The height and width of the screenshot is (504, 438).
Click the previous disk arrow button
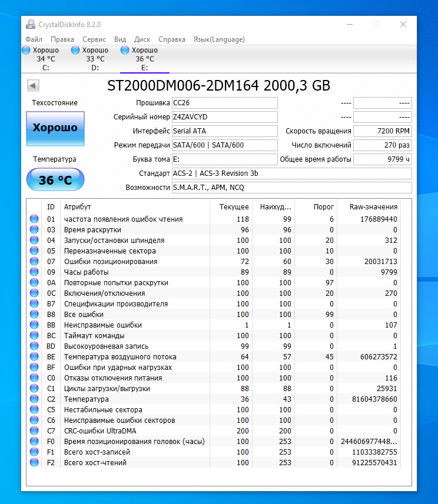point(33,85)
